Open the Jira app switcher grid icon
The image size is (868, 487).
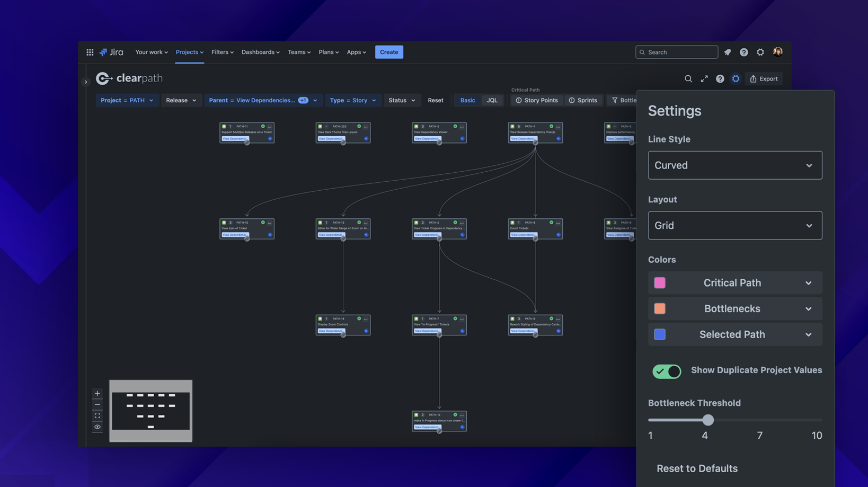point(90,52)
